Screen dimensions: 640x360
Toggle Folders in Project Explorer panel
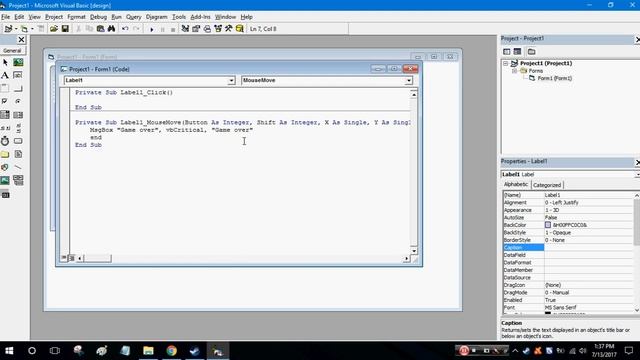pyautogui.click(x=531, y=51)
